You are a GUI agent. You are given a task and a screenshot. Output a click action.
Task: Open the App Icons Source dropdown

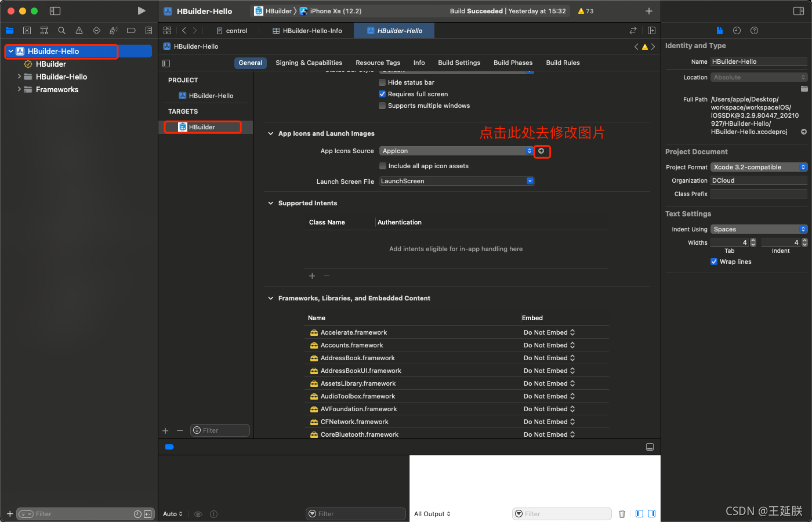456,151
